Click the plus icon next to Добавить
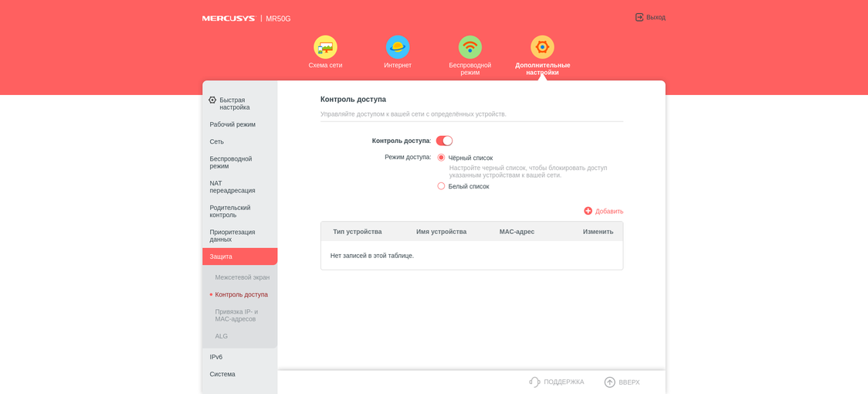868x394 pixels. point(588,211)
